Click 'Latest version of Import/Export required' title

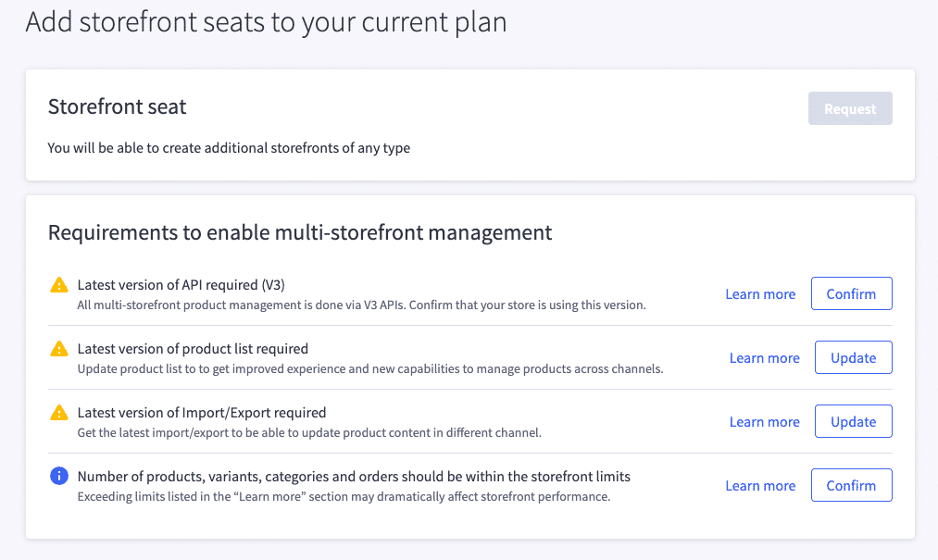(x=202, y=413)
